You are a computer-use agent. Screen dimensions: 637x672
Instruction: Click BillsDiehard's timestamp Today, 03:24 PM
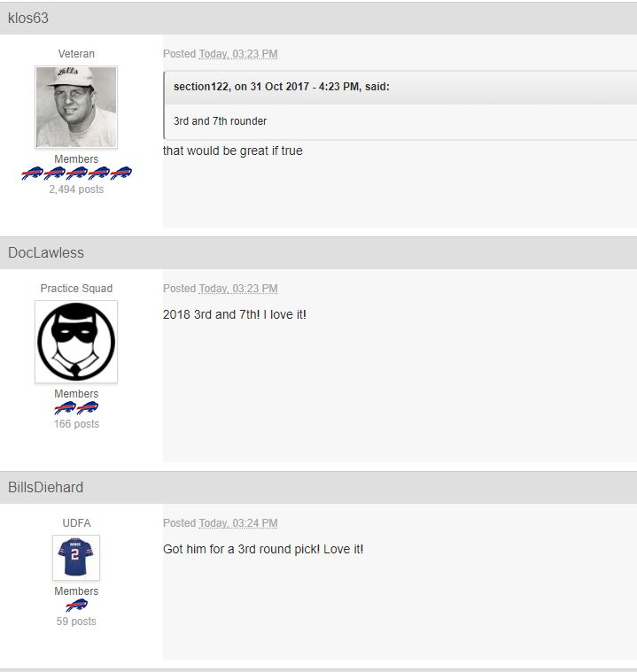coord(238,523)
